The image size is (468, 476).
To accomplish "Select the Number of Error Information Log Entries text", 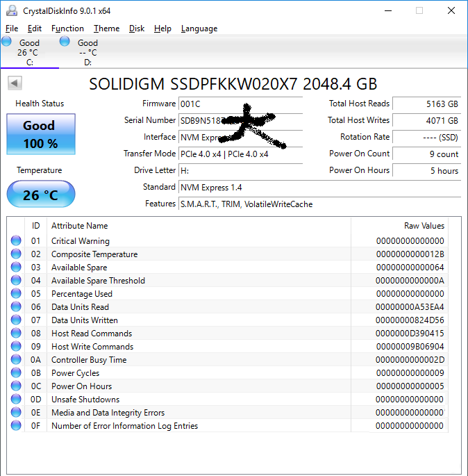I will click(125, 425).
